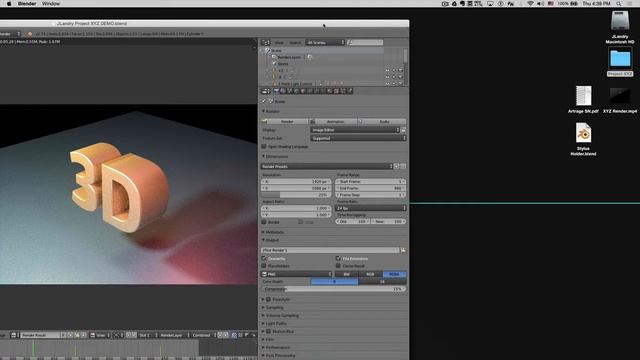Click the Resolution X field
The height and width of the screenshot is (360, 640).
(296, 182)
